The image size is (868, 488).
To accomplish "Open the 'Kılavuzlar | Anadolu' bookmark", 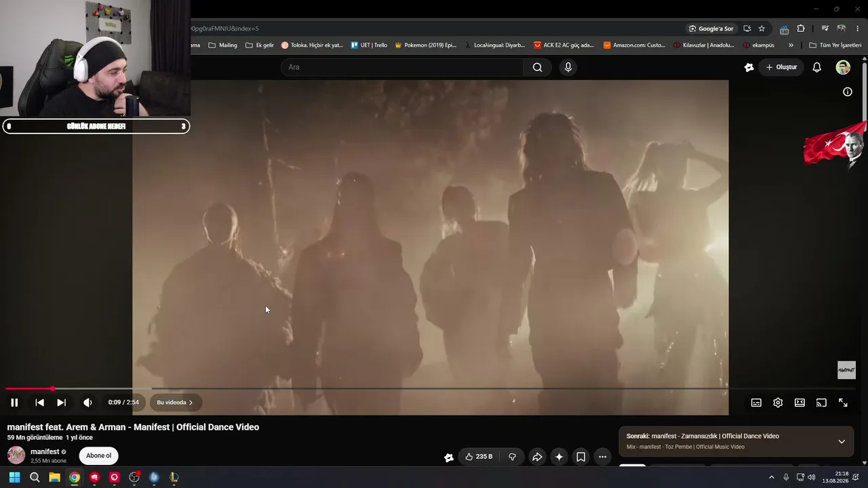I will coord(704,45).
